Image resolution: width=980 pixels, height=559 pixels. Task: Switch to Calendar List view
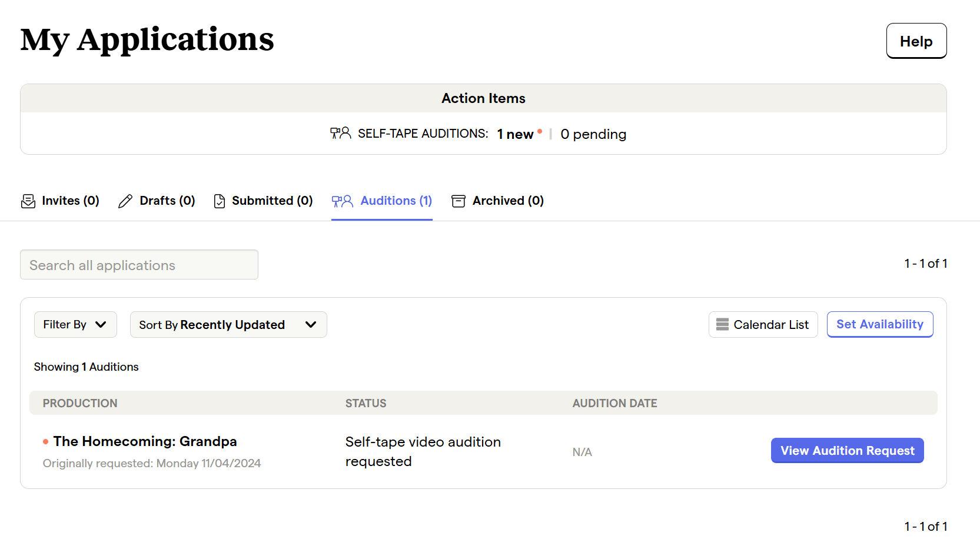tap(763, 324)
